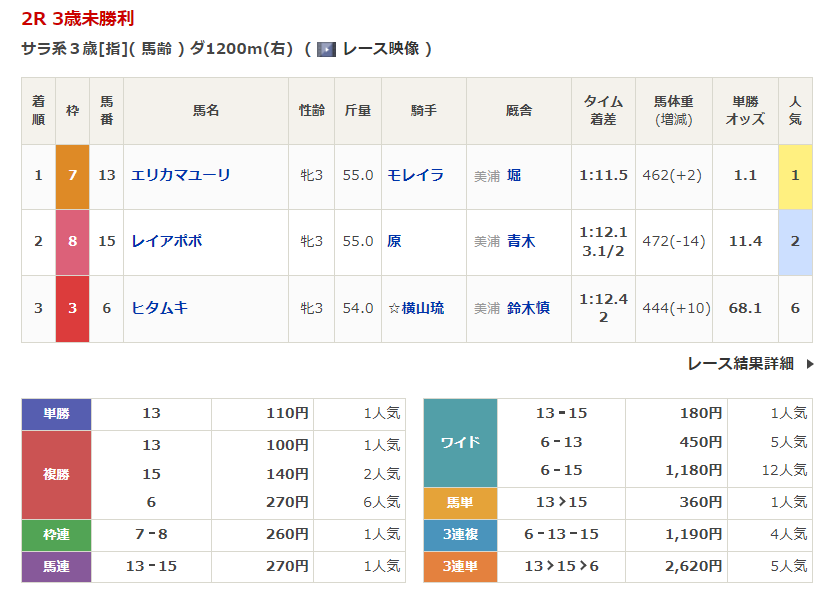Click the ワイド payout label
Screen dimensions: 826x593
click(x=460, y=442)
